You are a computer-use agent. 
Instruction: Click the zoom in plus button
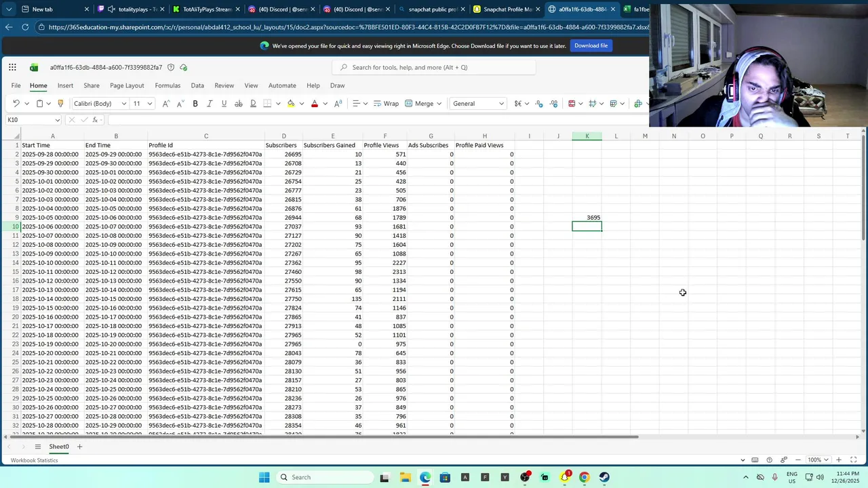click(x=839, y=460)
